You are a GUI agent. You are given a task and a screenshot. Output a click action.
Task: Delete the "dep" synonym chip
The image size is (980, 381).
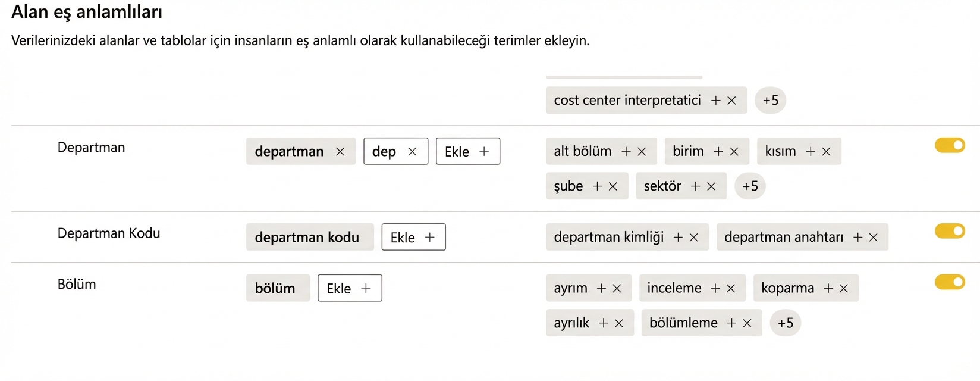point(412,151)
